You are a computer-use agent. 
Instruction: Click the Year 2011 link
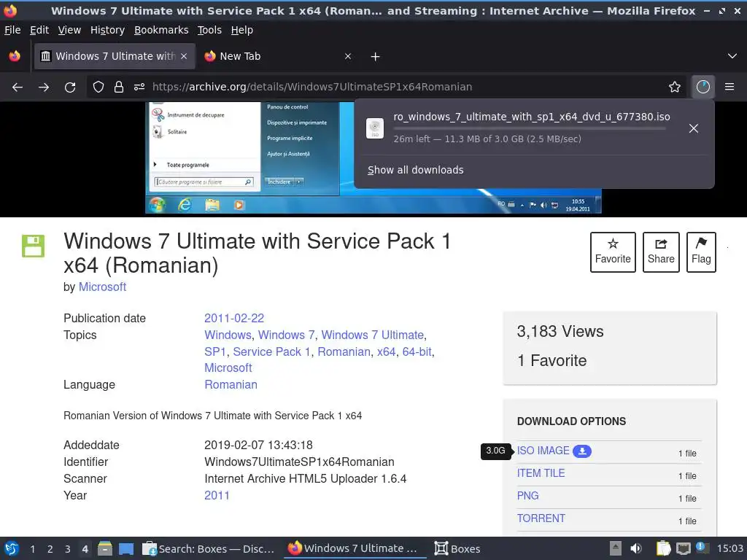point(217,495)
